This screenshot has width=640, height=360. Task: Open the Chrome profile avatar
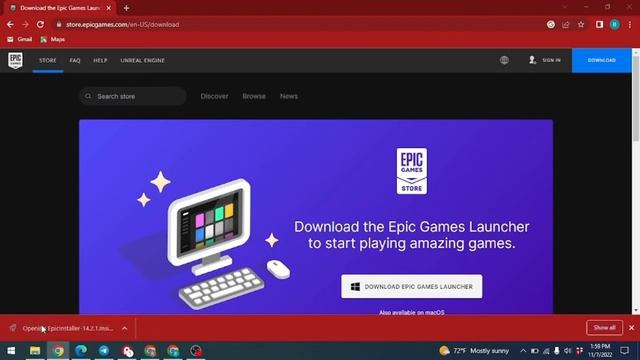(615, 24)
